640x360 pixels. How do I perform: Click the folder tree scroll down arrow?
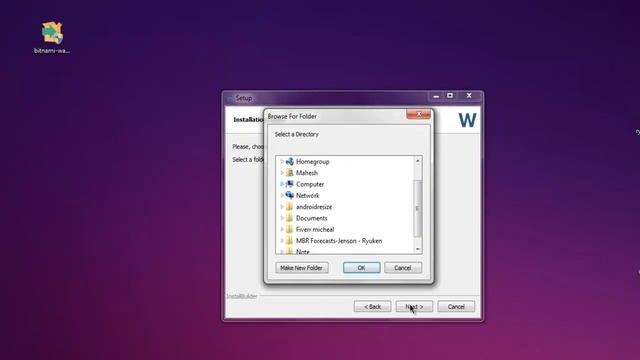pyautogui.click(x=418, y=249)
